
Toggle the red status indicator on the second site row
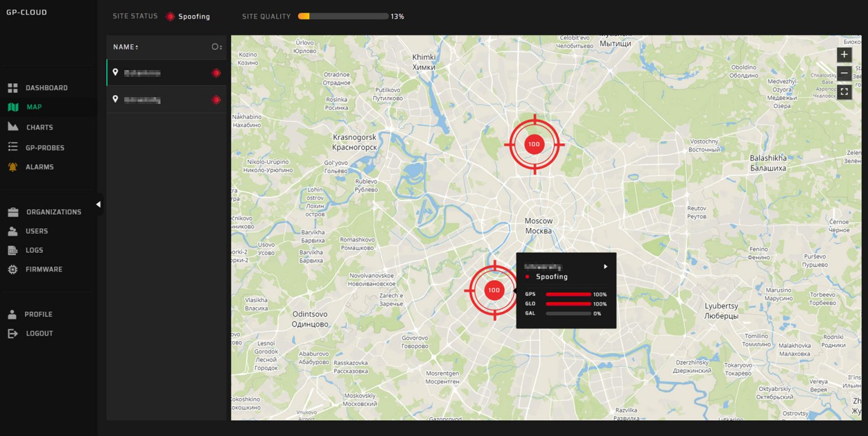click(216, 99)
